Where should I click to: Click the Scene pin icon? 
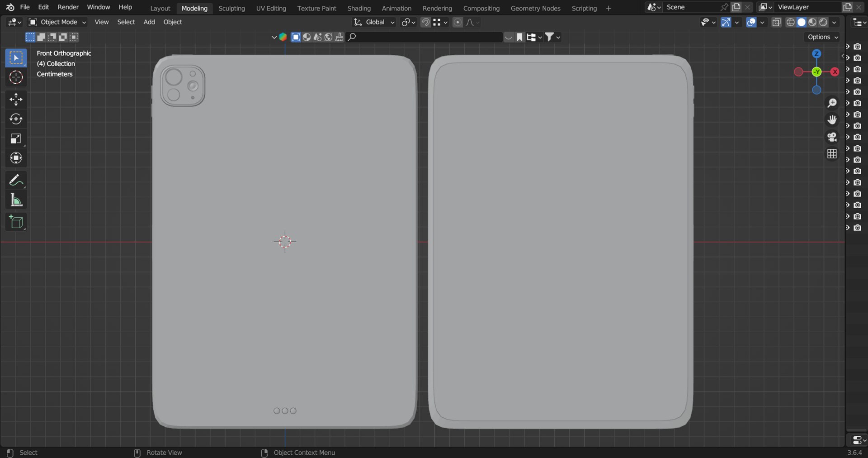[x=724, y=7]
